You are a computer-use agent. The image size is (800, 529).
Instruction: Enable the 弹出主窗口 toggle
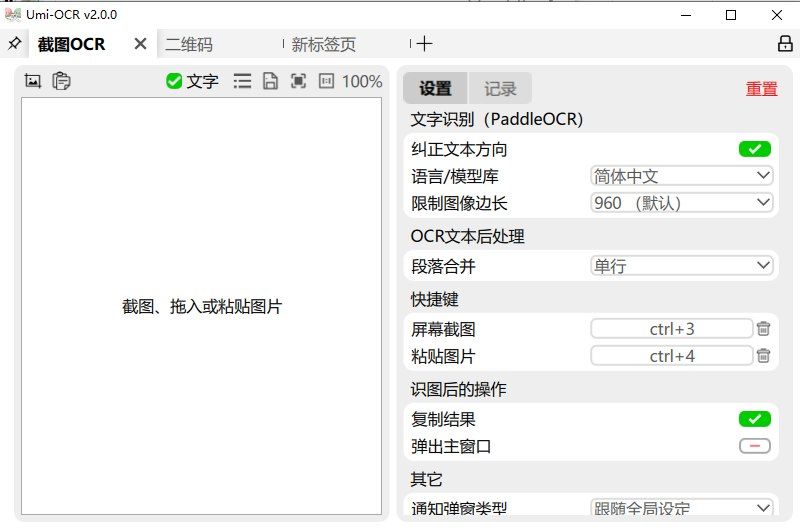click(754, 446)
